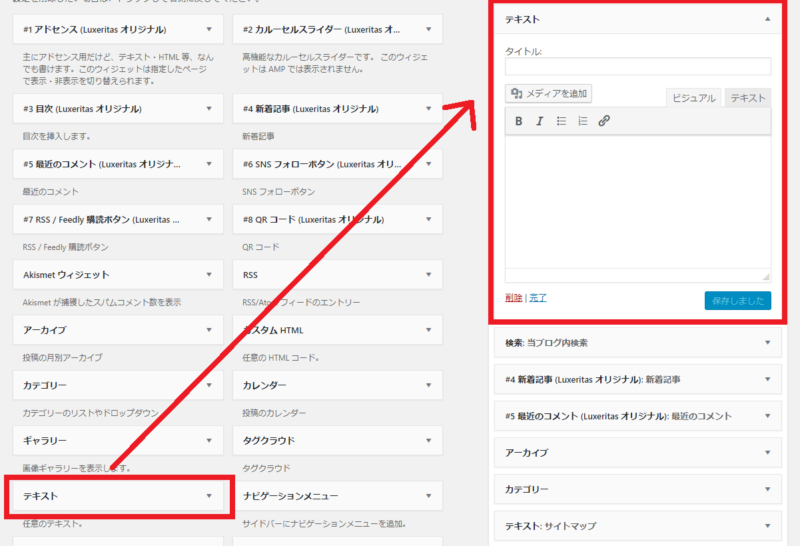Click the メディアを追加 media button
This screenshot has width=800, height=546.
click(550, 94)
